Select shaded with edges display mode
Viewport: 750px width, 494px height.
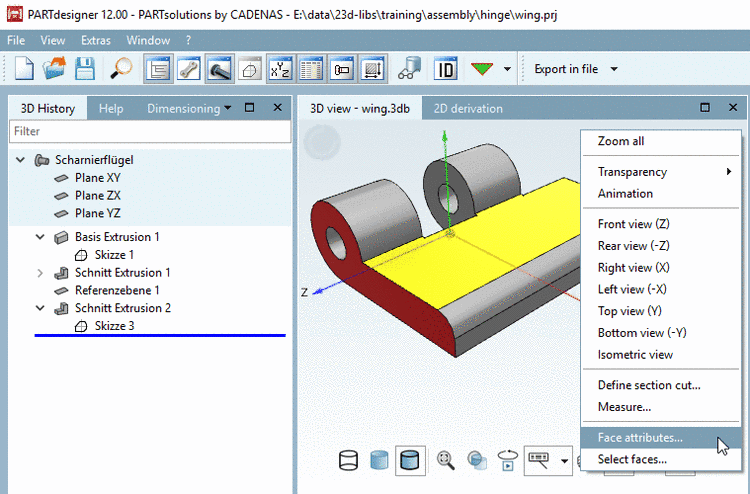click(x=410, y=461)
